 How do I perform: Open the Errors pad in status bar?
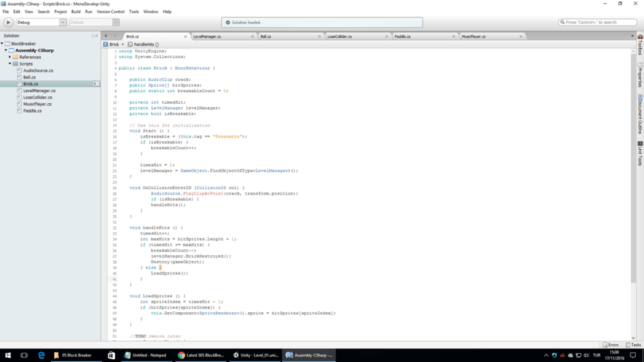[x=611, y=345]
